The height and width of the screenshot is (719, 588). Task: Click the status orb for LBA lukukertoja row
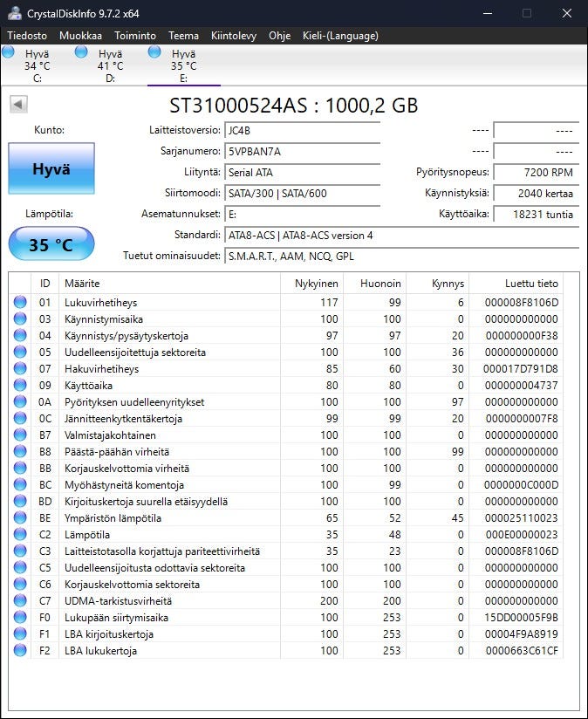(20, 651)
